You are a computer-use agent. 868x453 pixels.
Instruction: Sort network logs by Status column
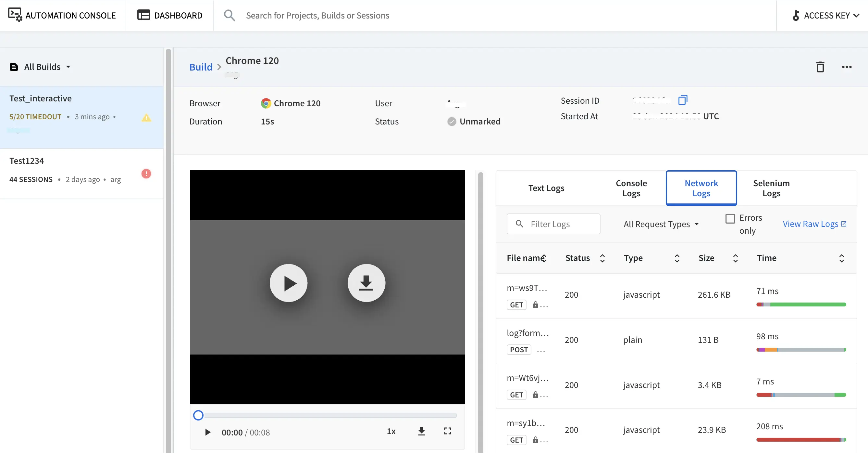point(602,258)
